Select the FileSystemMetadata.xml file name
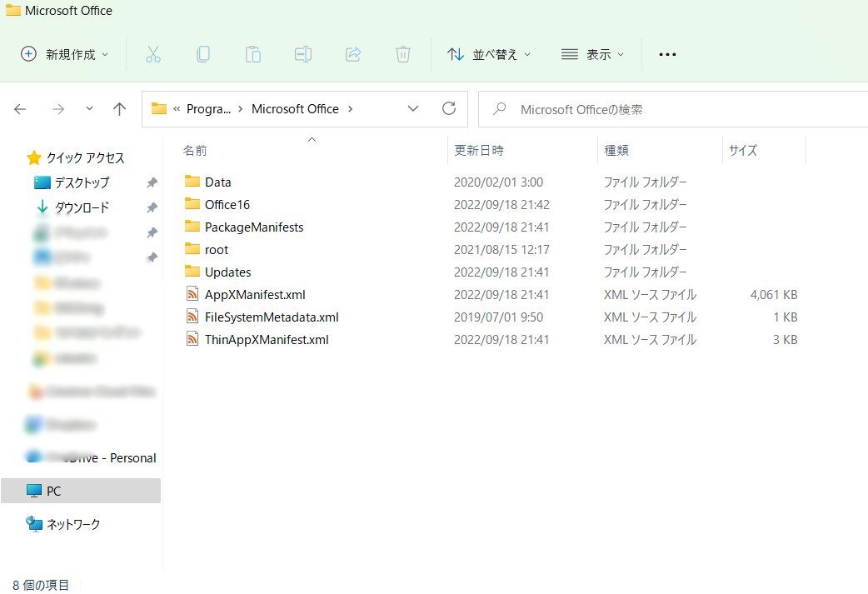 coord(272,317)
